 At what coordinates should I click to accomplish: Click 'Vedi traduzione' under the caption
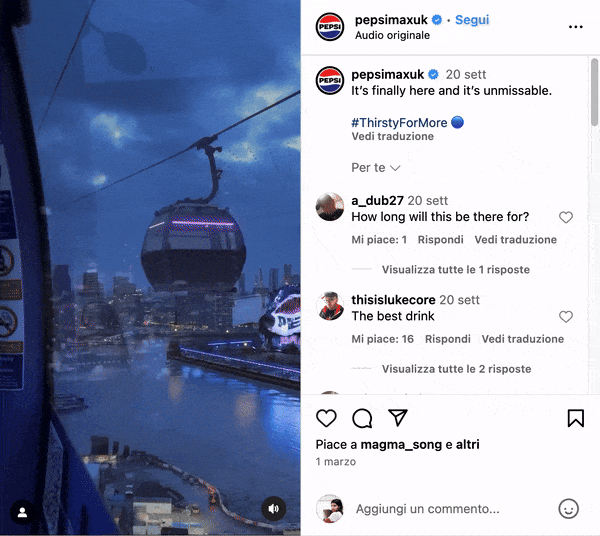pos(393,137)
